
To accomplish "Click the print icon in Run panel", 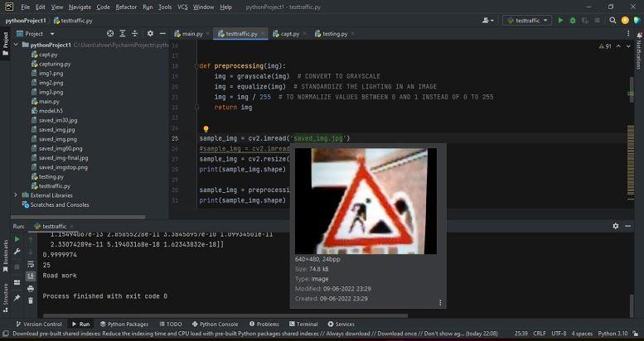I will click(x=31, y=289).
